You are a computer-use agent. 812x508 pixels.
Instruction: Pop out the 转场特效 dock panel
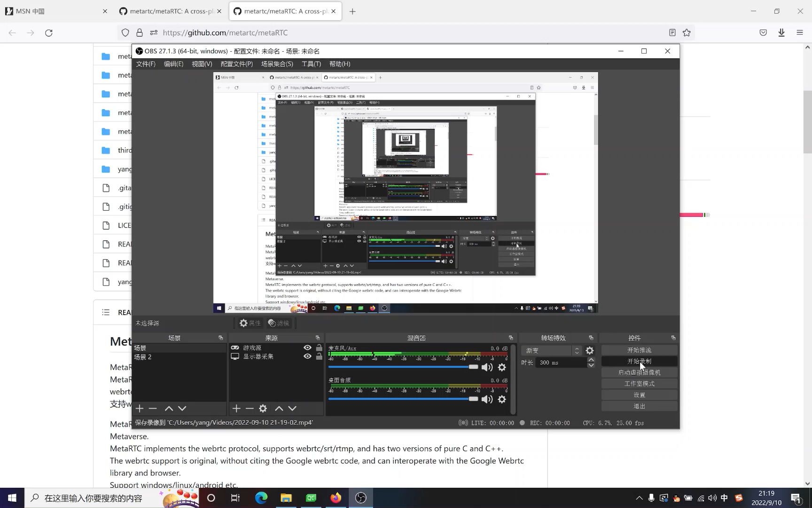pyautogui.click(x=591, y=338)
